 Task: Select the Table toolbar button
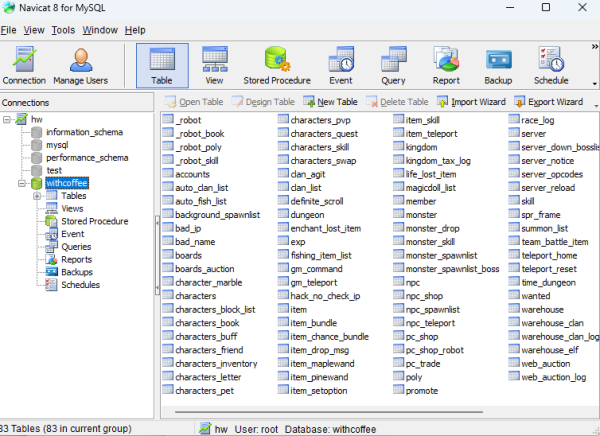click(x=162, y=65)
